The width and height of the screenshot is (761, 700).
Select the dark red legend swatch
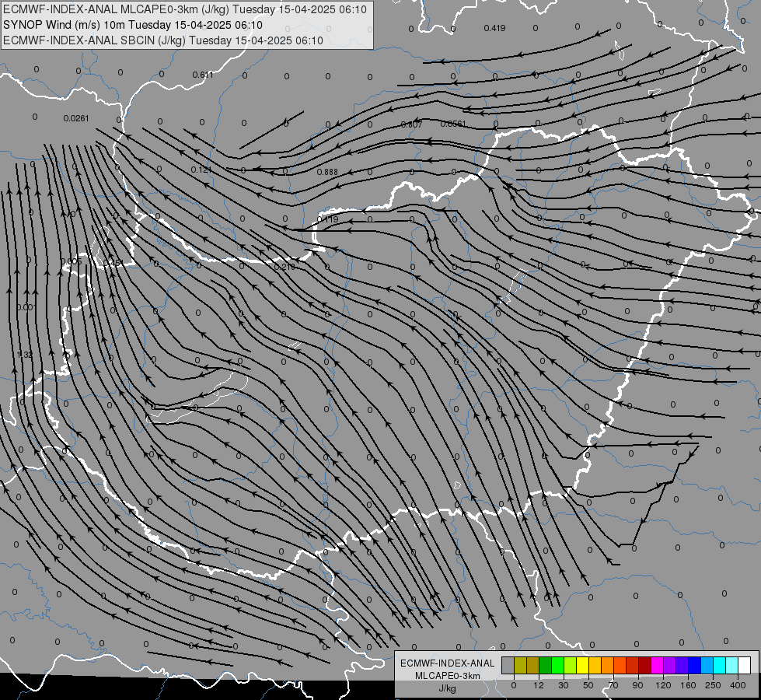point(644,666)
